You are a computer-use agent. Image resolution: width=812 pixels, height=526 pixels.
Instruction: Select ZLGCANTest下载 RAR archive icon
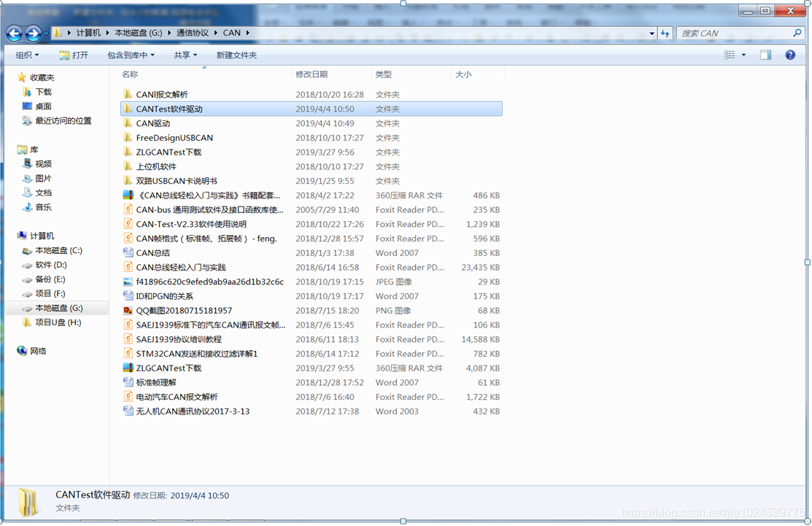128,368
